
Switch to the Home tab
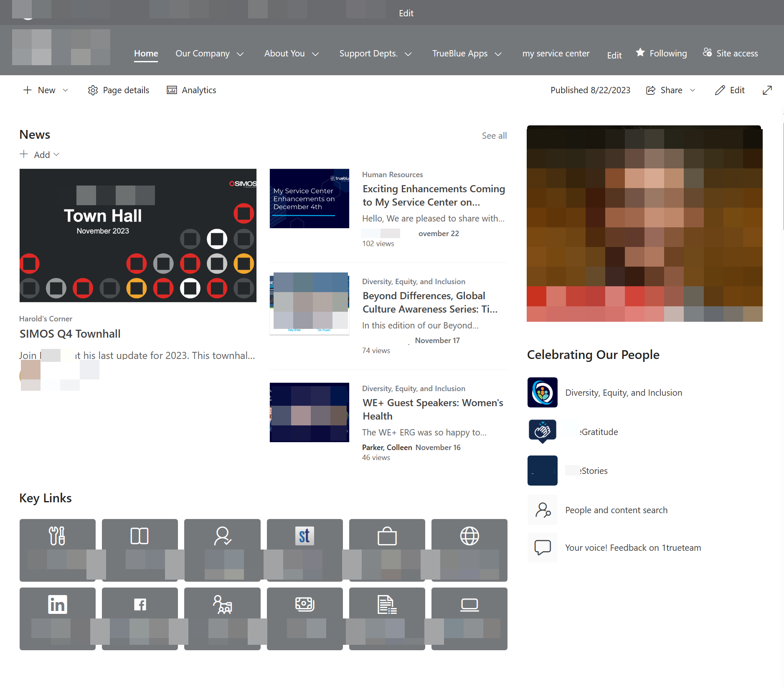pos(145,53)
